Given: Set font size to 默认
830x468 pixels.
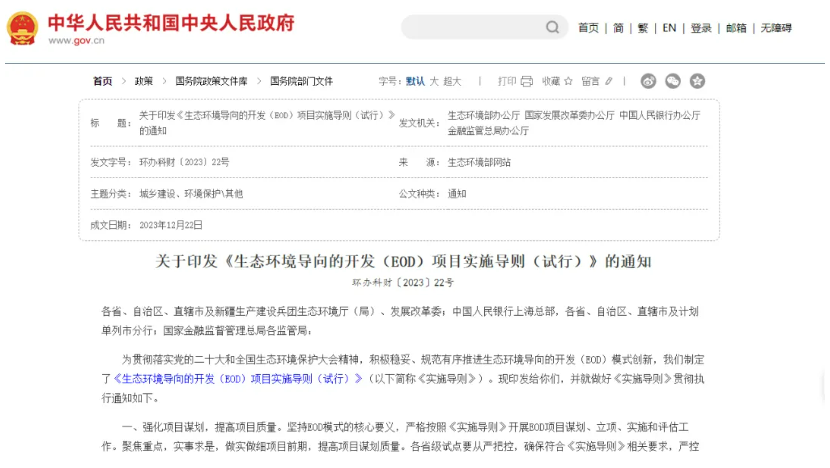Looking at the screenshot, I should [415, 81].
